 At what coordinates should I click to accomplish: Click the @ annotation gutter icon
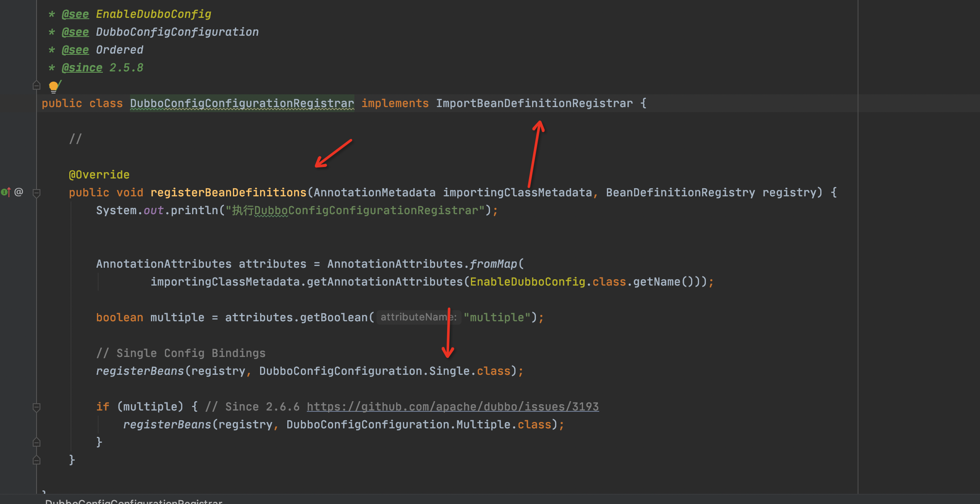pyautogui.click(x=19, y=192)
